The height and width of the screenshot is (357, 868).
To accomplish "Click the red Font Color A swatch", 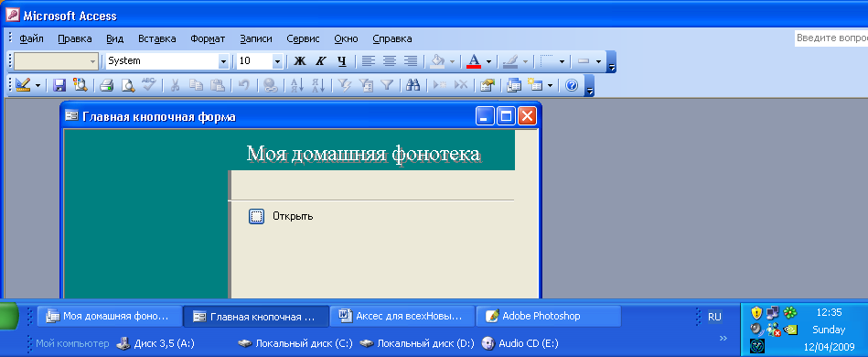I will [474, 61].
